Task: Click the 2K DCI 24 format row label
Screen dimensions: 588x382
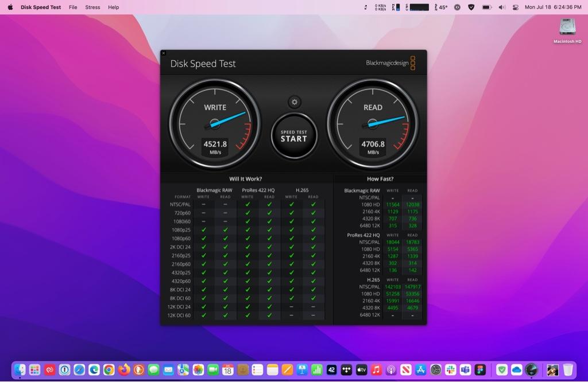Action: [180, 247]
